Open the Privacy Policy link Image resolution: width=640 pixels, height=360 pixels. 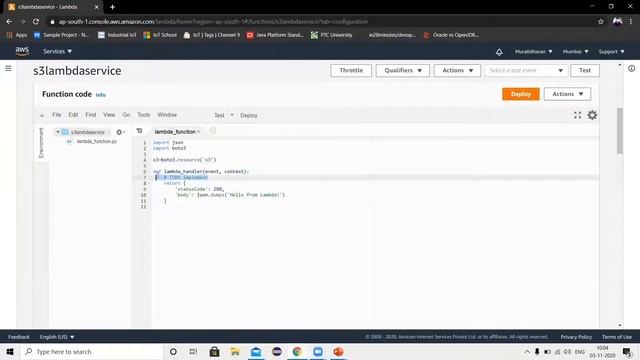pos(576,337)
